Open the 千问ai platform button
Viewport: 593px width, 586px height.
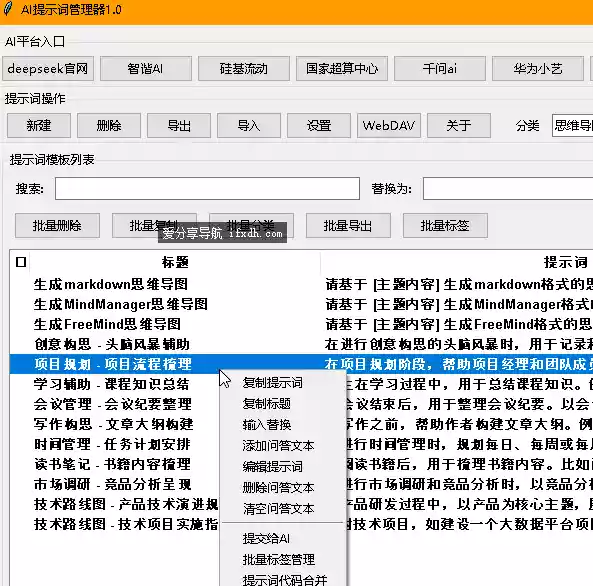pos(439,69)
